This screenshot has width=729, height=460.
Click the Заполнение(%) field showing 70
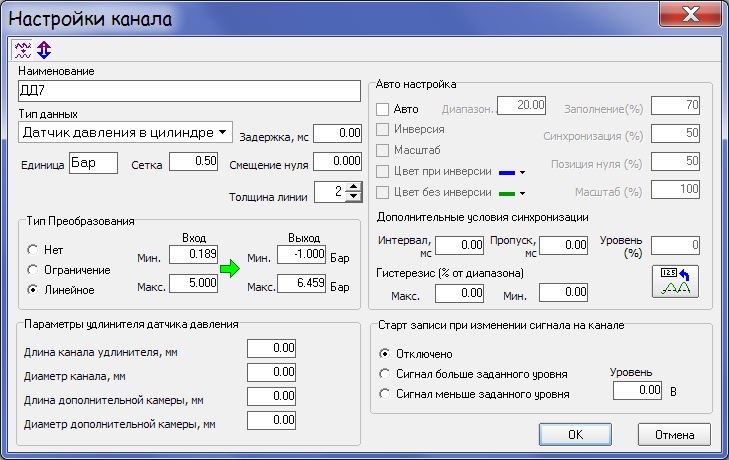point(676,106)
